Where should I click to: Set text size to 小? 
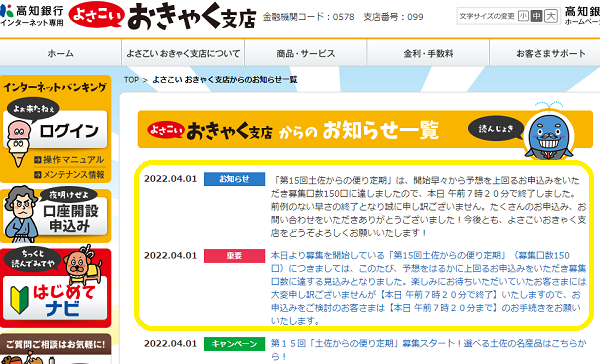point(523,16)
